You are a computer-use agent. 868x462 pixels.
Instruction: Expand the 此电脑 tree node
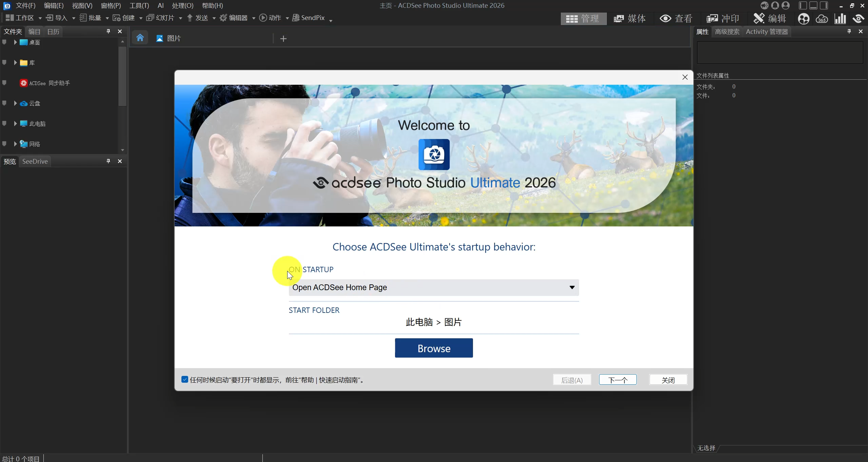(x=15, y=124)
